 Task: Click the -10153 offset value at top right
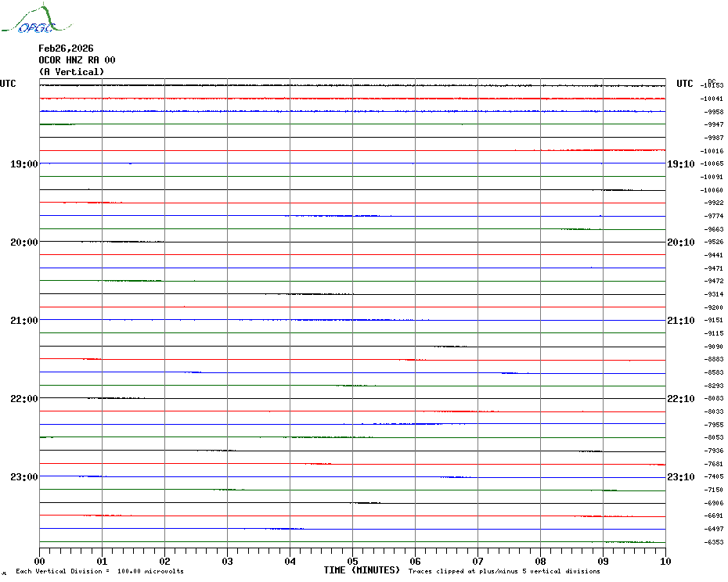(x=712, y=85)
